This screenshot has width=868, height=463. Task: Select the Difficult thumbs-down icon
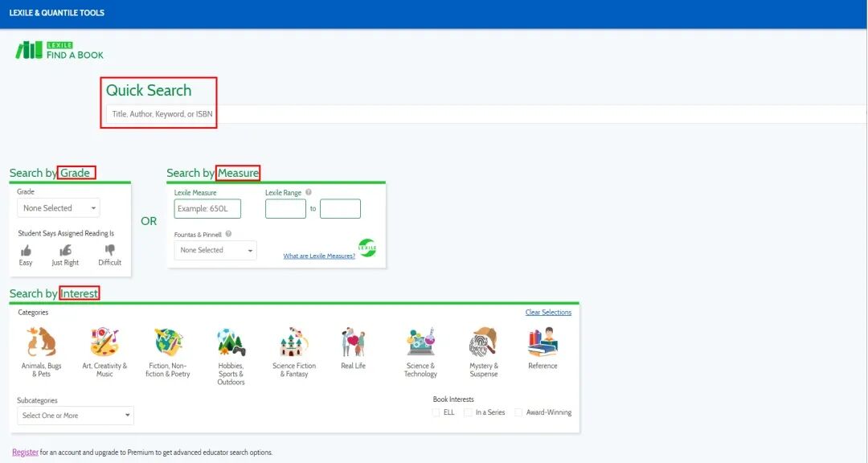110,250
